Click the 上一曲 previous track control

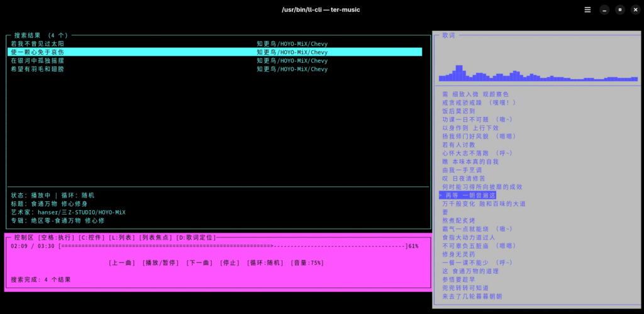tap(122, 263)
